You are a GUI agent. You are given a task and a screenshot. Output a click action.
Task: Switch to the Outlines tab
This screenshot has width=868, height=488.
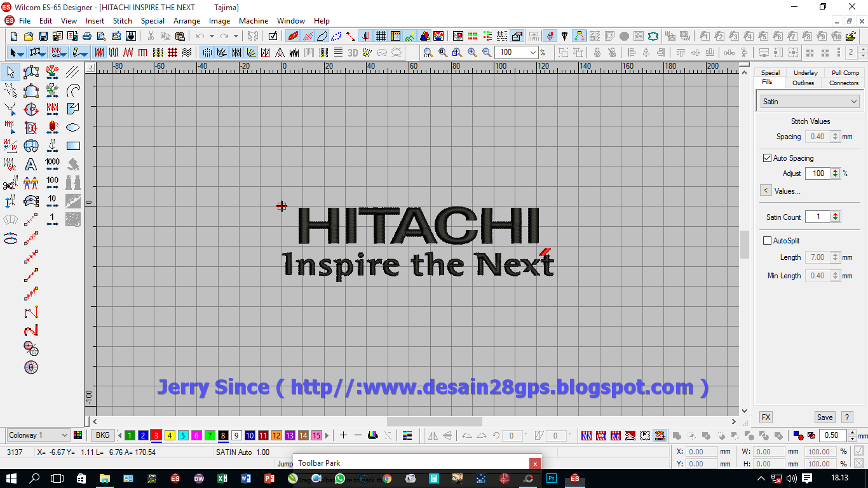coord(803,83)
